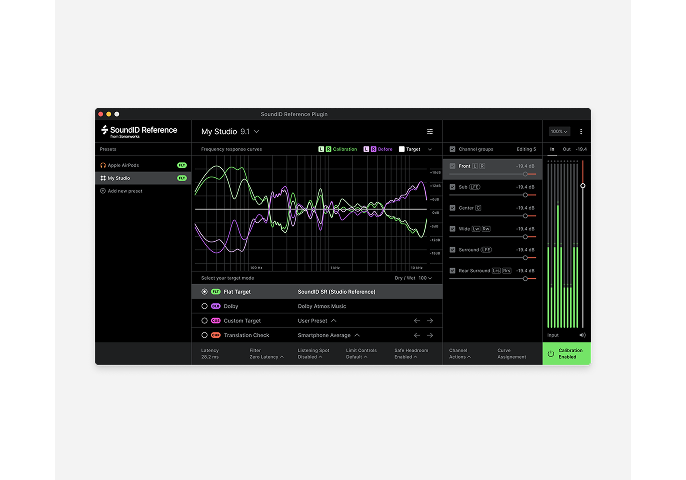Viewport: 686px width, 480px height.
Task: Switch to the Out meter tab
Action: (567, 149)
